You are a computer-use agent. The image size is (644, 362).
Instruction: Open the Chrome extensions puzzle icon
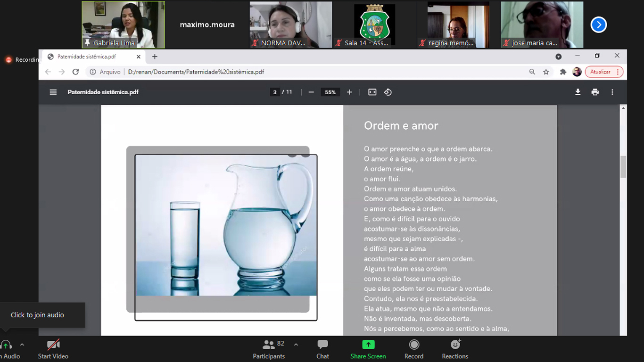[x=563, y=72]
